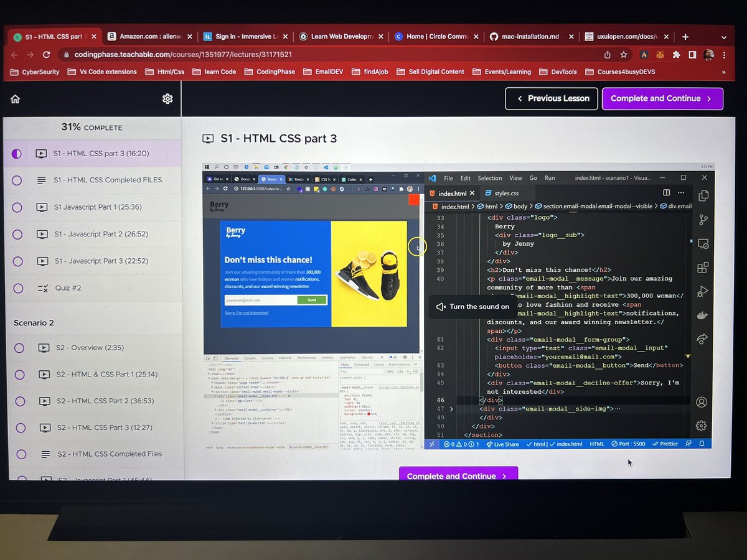747x560 pixels.
Task: Select the styles.css tab in VS Code
Action: point(506,194)
